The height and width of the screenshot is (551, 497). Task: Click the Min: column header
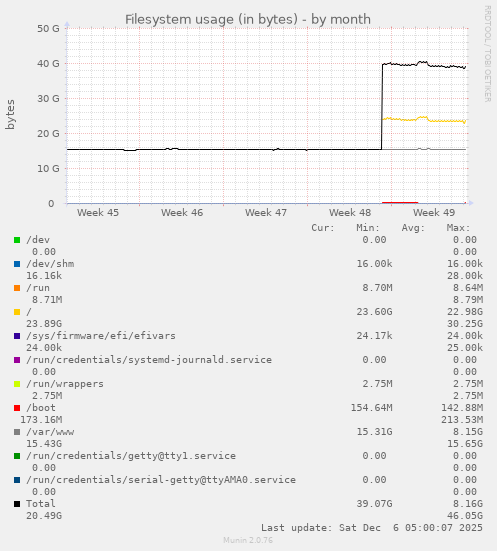pyautogui.click(x=368, y=228)
